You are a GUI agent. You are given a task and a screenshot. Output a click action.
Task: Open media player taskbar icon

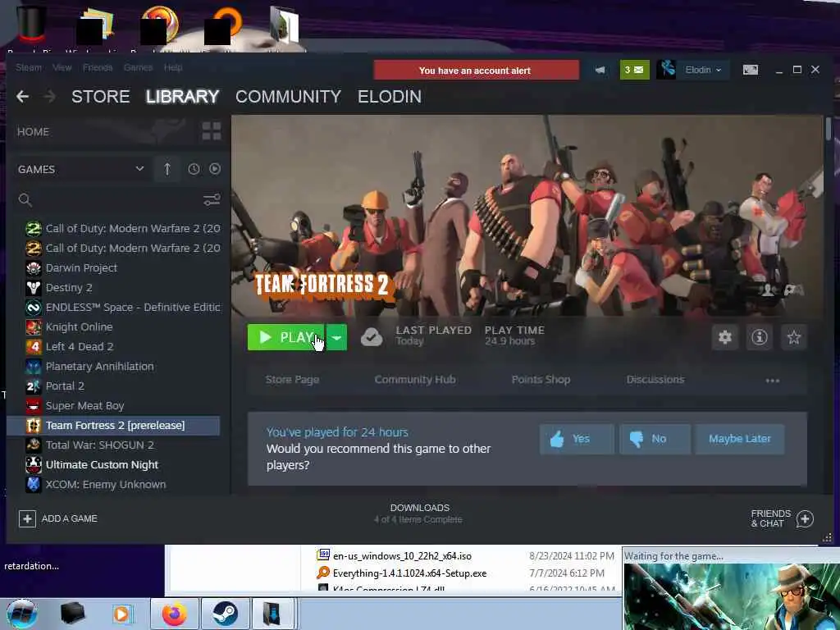121,614
